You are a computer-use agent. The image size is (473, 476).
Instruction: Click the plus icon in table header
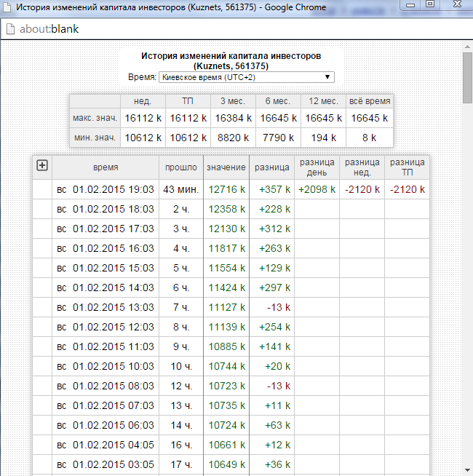pyautogui.click(x=42, y=166)
